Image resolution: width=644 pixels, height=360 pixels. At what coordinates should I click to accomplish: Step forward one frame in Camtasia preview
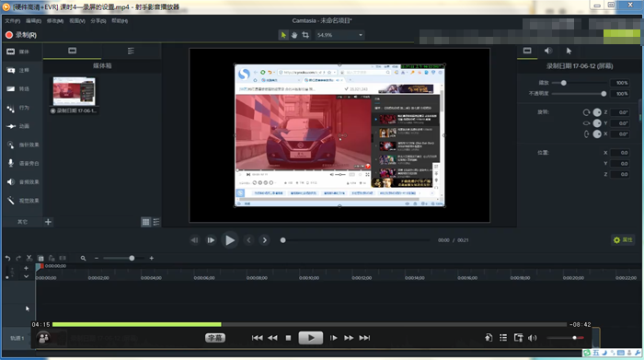(x=211, y=240)
